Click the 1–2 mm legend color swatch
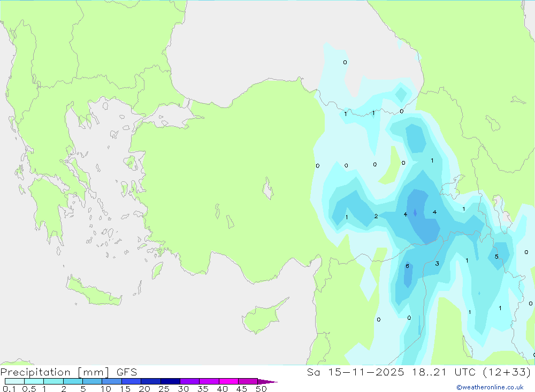Image resolution: width=535 pixels, height=392 pixels. click(x=53, y=381)
